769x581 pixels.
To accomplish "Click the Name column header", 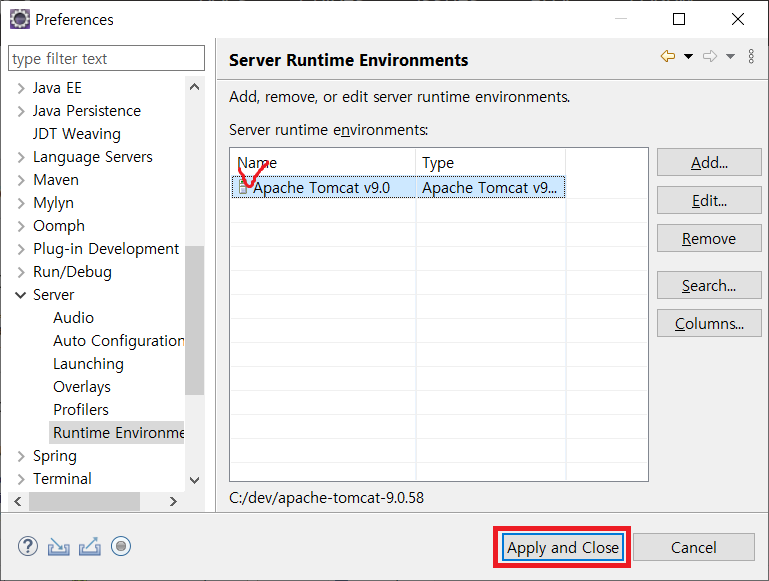I will point(323,162).
